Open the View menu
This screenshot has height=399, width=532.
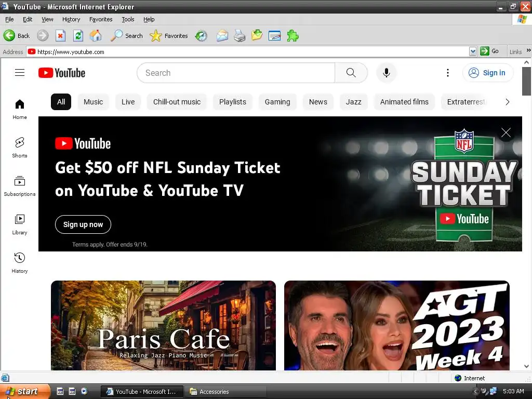click(x=47, y=19)
